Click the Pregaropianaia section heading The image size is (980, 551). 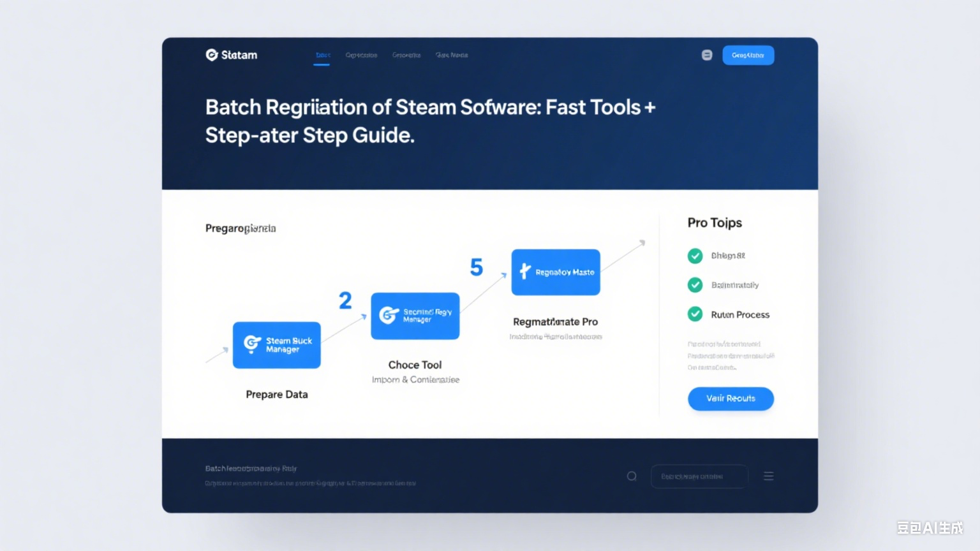point(241,228)
